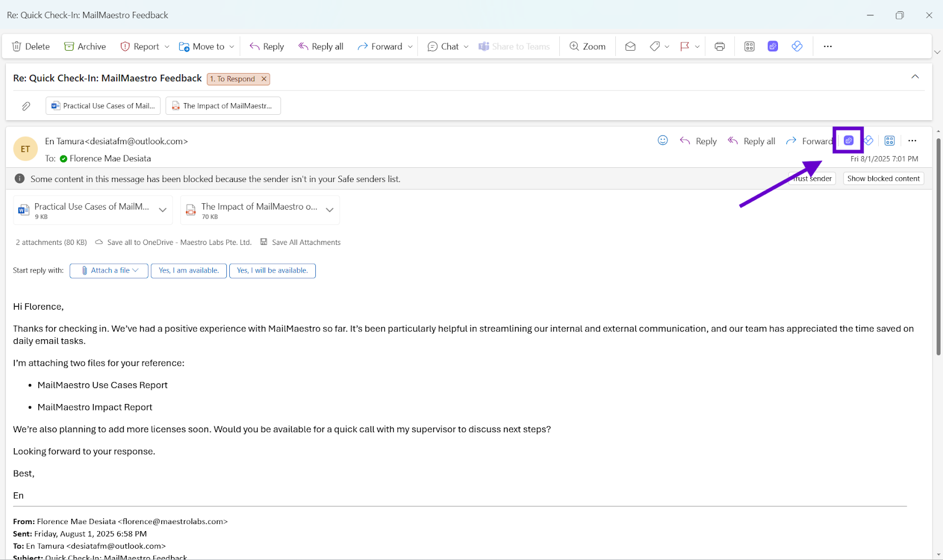Screen dimensions: 943x560
Task: Open the apps grid icon in top toolbar
Action: [x=750, y=47]
